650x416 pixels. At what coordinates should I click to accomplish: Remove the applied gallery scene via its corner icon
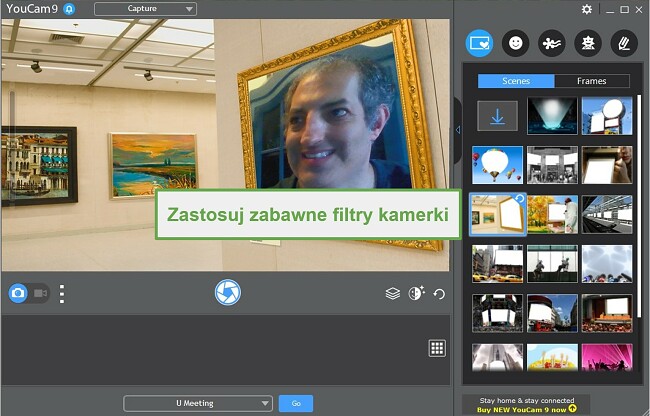pos(519,199)
